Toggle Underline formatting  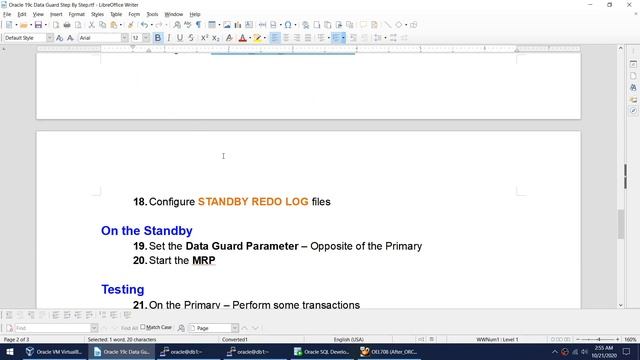[180, 38]
